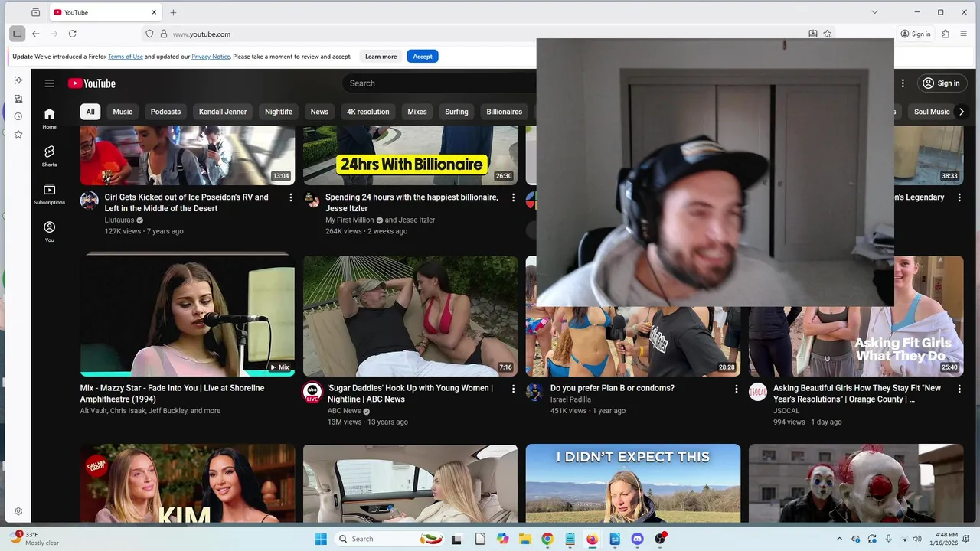Image resolution: width=980 pixels, height=551 pixels.
Task: Select the News filter chip
Action: [x=319, y=112]
